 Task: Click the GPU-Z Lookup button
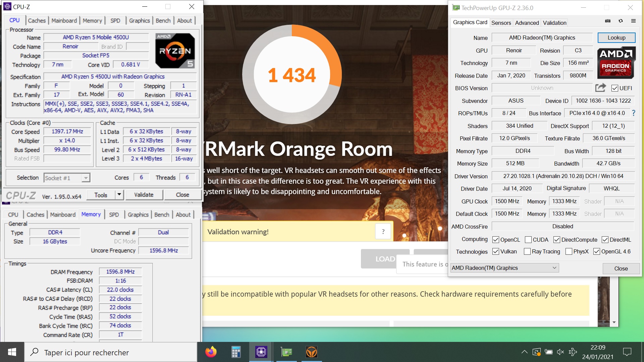[616, 38]
